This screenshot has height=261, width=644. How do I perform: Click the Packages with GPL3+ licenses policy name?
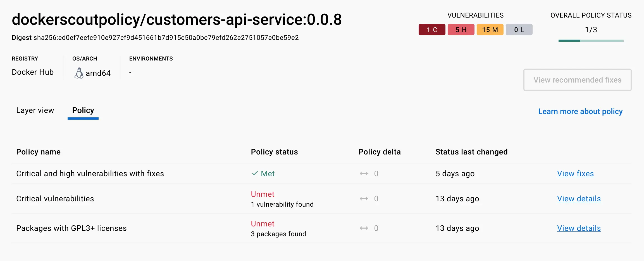pyautogui.click(x=71, y=228)
